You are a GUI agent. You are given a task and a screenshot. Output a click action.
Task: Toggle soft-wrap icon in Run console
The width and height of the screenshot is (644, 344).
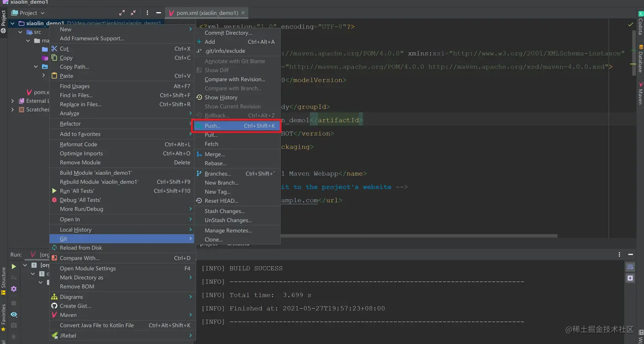(630, 267)
